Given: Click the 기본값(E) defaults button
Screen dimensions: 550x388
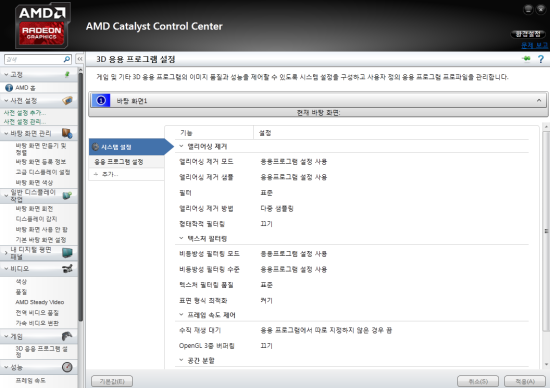Looking at the screenshot, I should pyautogui.click(x=112, y=381).
